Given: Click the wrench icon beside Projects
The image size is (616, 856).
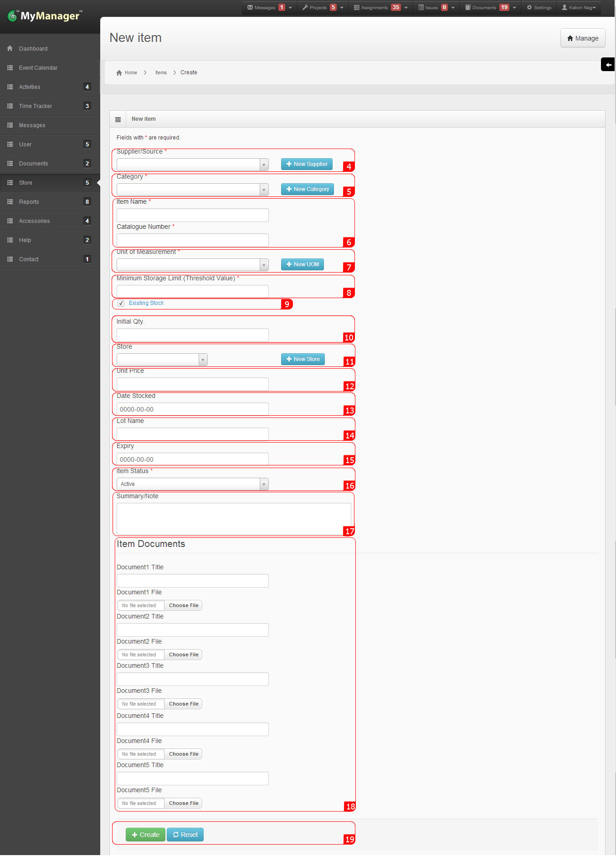Looking at the screenshot, I should (x=305, y=7).
